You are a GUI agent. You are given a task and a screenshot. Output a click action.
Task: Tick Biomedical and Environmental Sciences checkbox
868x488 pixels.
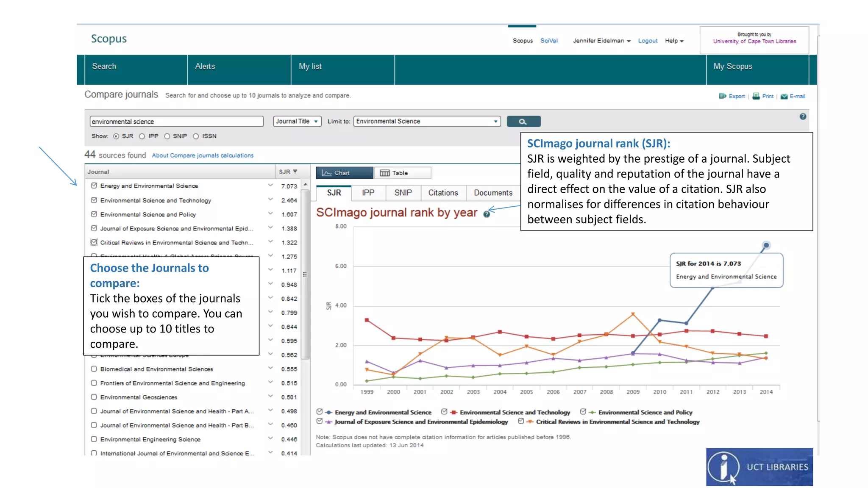(x=94, y=369)
